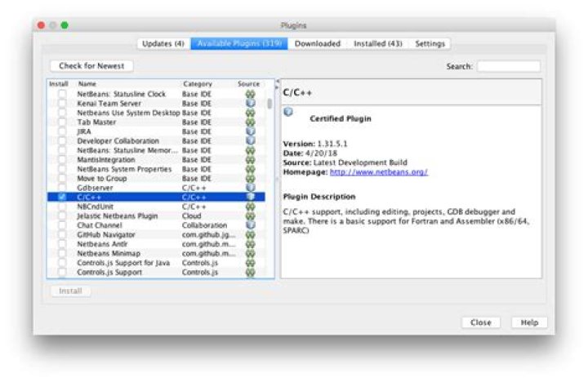588x382 pixels.
Task: Switch to the Installed (43) tab
Action: point(377,43)
